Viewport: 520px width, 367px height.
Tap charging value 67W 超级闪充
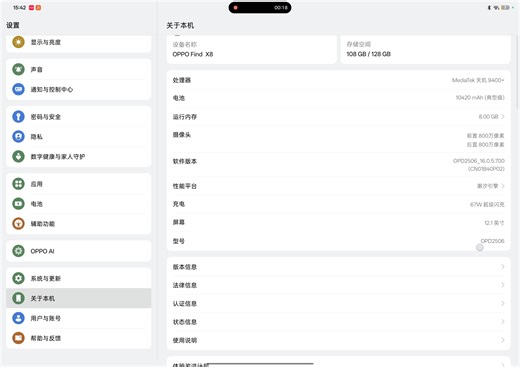click(487, 204)
